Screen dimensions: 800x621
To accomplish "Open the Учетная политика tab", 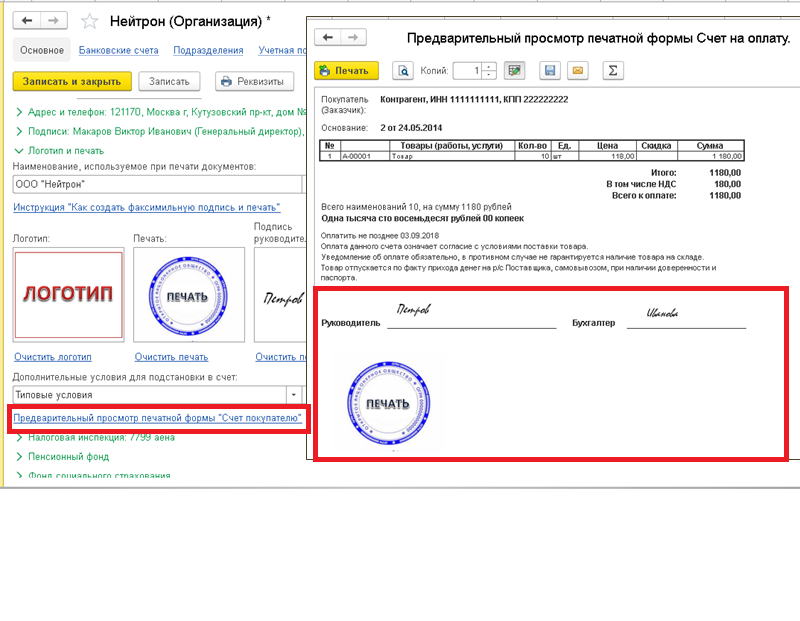I will (x=282, y=50).
